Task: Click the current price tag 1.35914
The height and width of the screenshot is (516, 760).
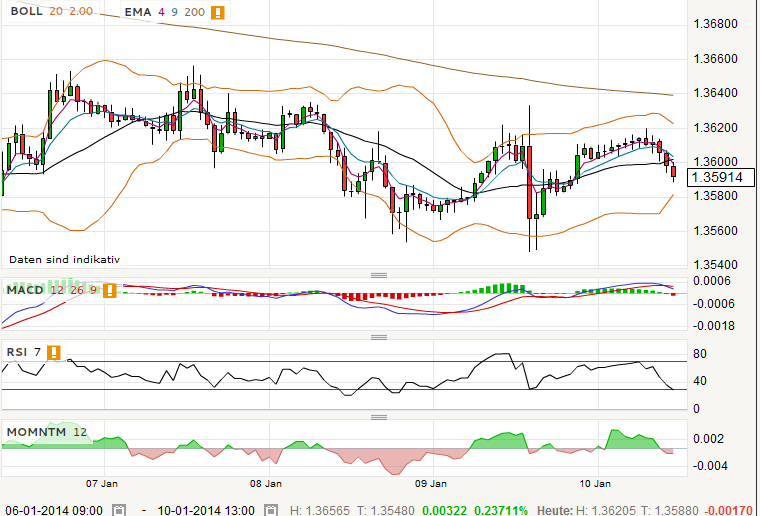Action: point(721,177)
